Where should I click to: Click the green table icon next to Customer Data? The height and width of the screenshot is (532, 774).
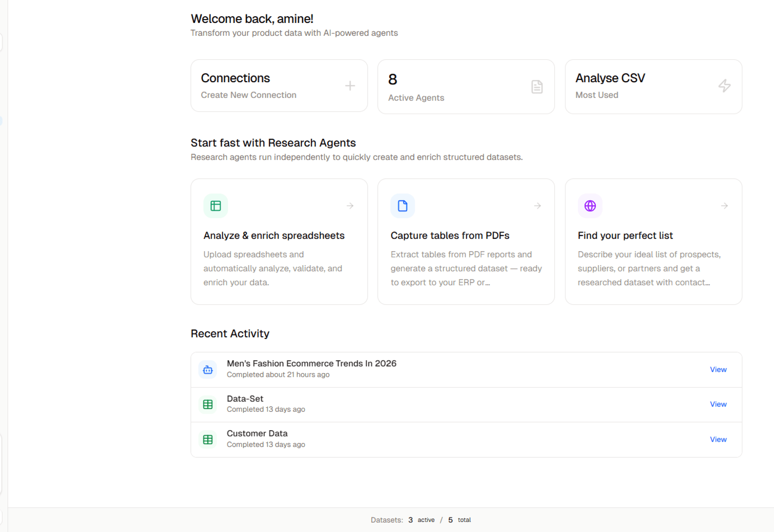click(x=208, y=439)
